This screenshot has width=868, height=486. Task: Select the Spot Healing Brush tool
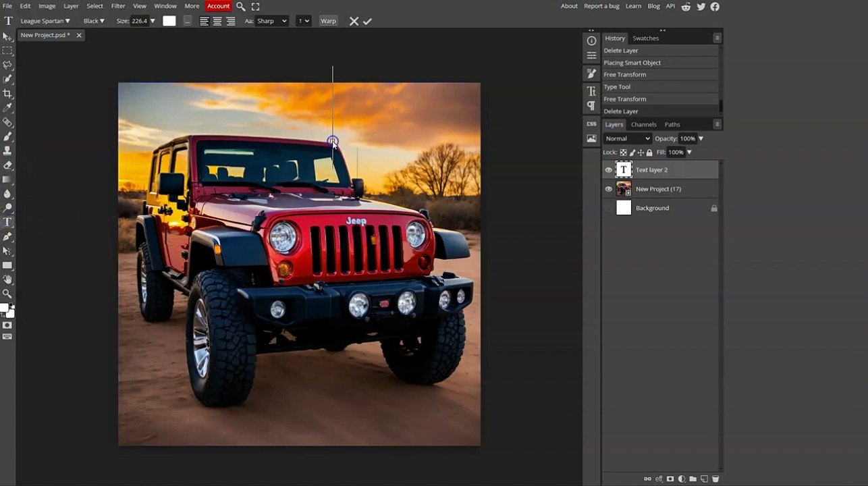(x=7, y=122)
